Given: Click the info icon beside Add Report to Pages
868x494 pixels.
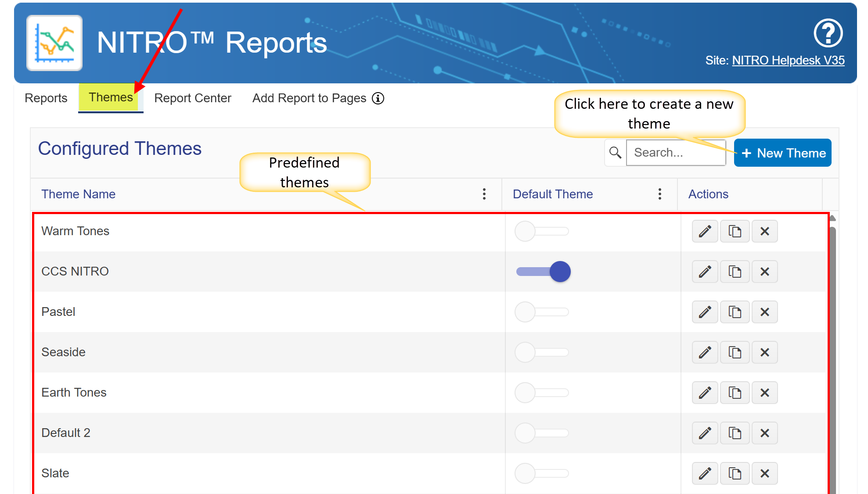Looking at the screenshot, I should 378,98.
